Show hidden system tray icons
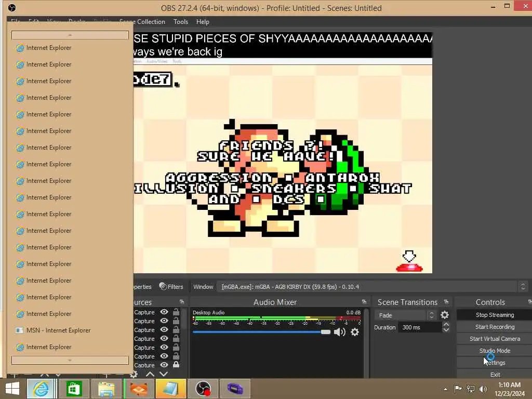The image size is (532, 399). coord(445,389)
